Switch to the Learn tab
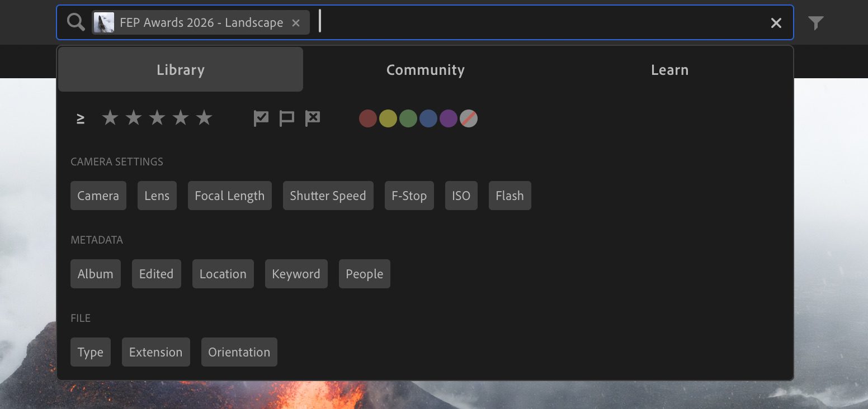 pos(669,70)
